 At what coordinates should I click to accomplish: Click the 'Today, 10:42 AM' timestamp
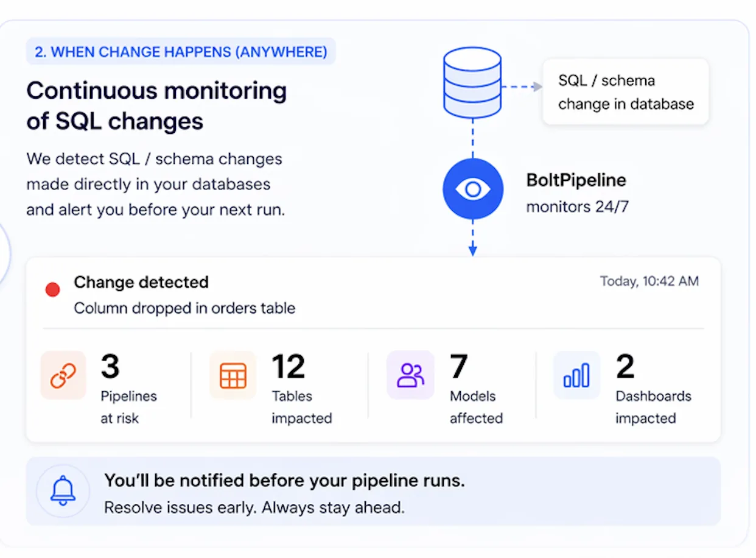(x=649, y=281)
